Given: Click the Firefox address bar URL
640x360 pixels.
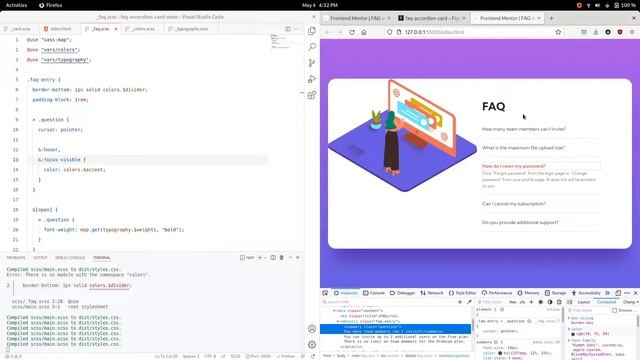Looking at the screenshot, I should coord(434,32).
